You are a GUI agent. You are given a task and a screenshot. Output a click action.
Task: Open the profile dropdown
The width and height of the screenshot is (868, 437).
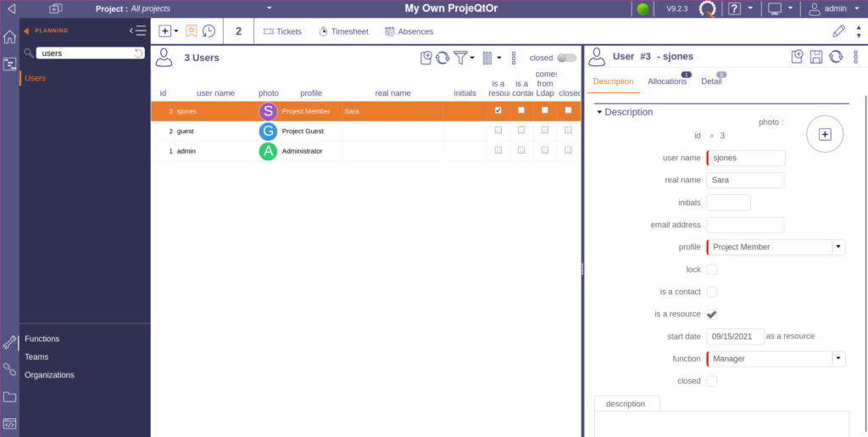pyautogui.click(x=838, y=247)
